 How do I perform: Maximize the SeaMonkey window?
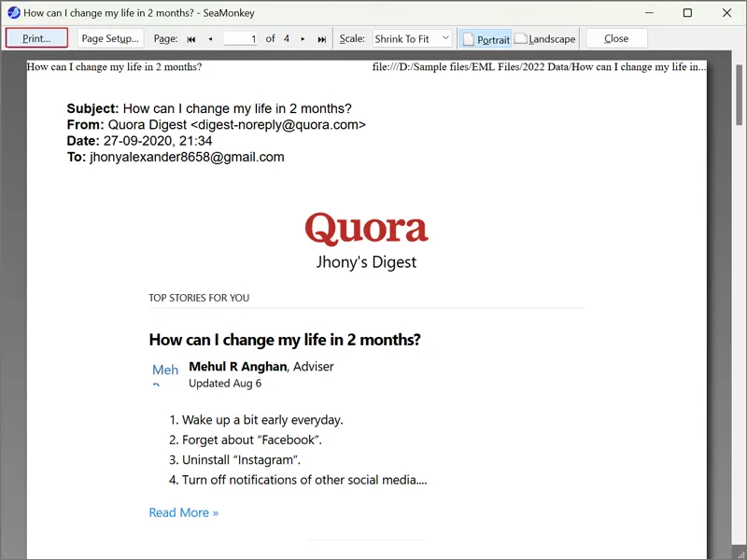click(687, 13)
